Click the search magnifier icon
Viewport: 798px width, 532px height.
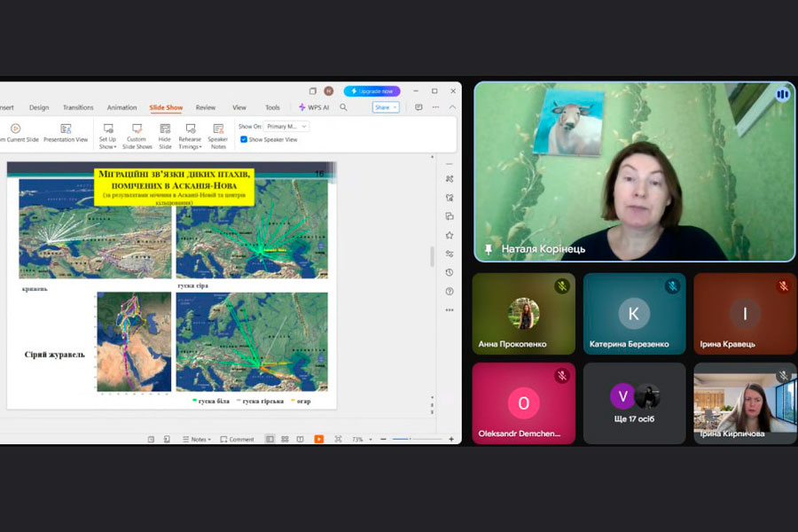pyautogui.click(x=343, y=107)
